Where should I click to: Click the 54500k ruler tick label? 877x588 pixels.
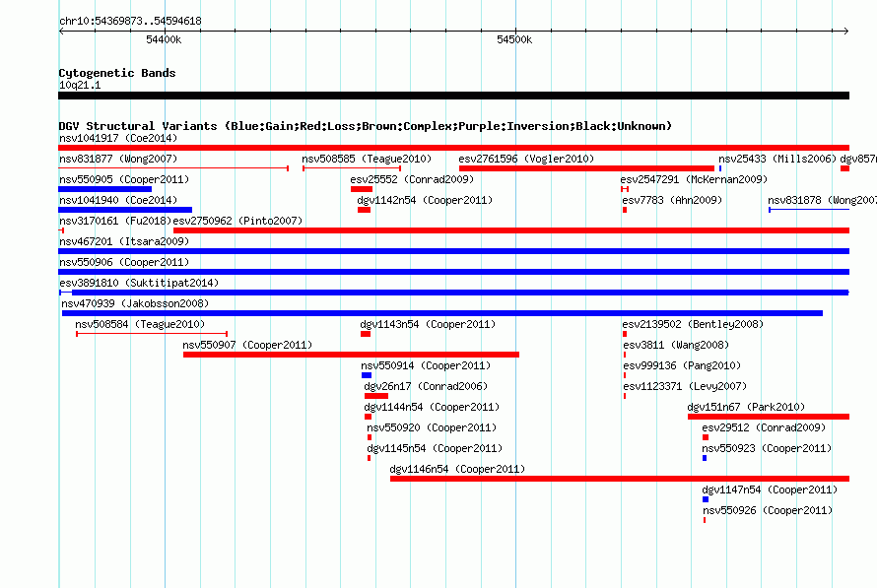[x=514, y=39]
